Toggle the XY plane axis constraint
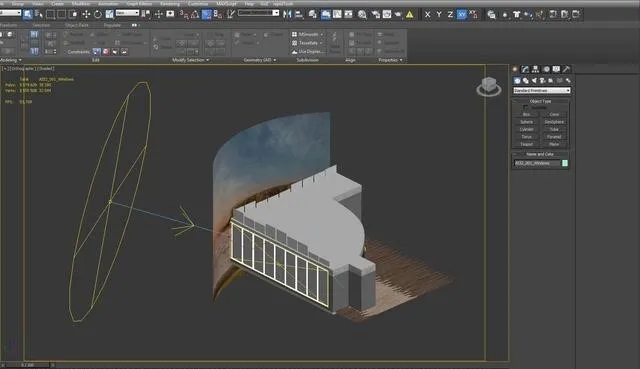The image size is (640, 369). pyautogui.click(x=462, y=14)
